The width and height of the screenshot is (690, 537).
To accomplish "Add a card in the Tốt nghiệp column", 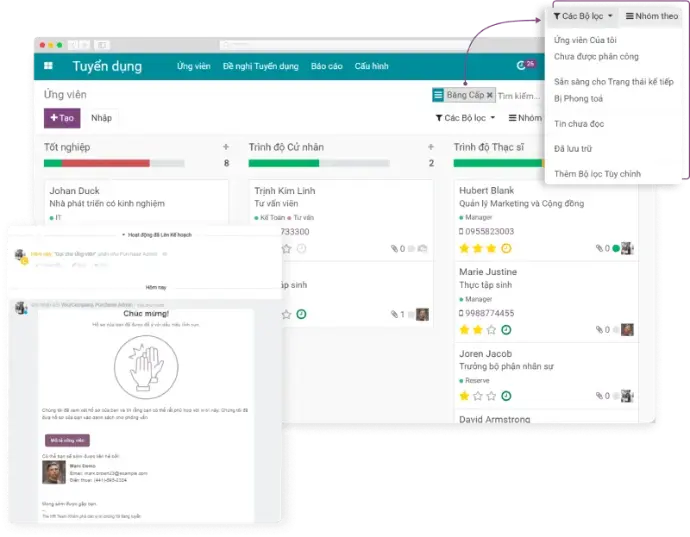I will pyautogui.click(x=225, y=147).
